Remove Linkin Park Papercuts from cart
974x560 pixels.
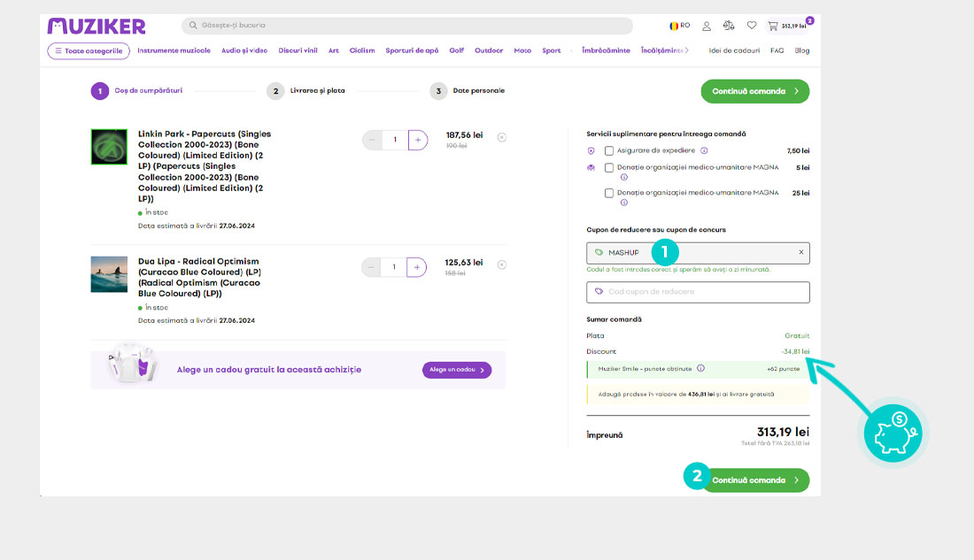click(x=502, y=137)
